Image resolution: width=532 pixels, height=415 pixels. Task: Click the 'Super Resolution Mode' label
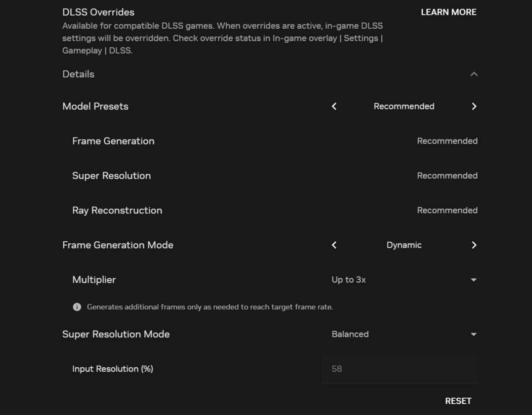click(116, 334)
